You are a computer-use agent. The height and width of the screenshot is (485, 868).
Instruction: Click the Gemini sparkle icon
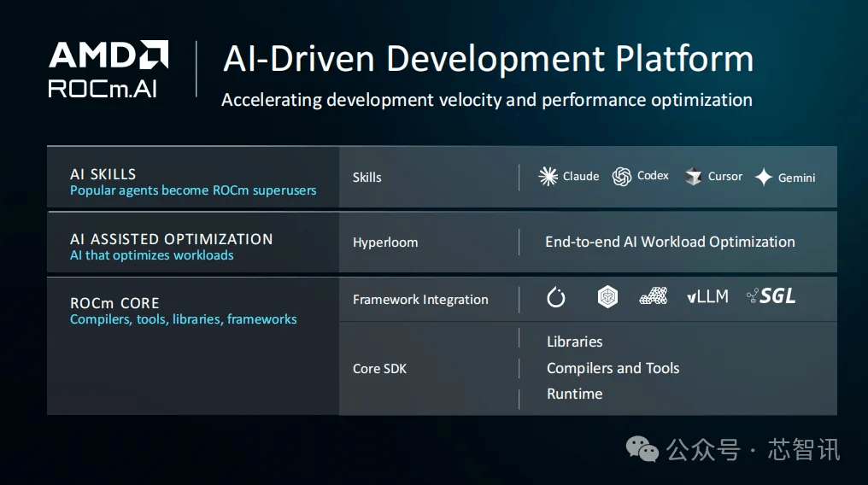[764, 177]
